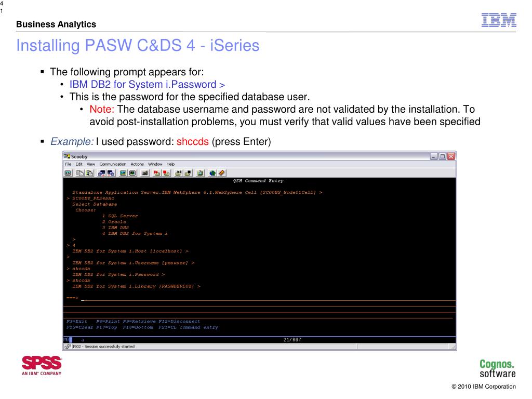This screenshot has height=399, width=532.
Task: Click the Clipboard viewer toolbar icon
Action: point(200,173)
